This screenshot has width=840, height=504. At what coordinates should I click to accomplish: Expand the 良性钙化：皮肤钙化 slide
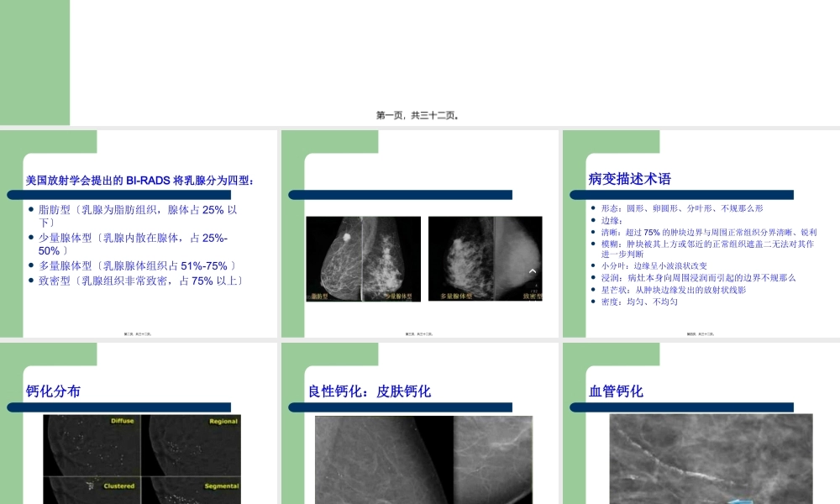(371, 391)
